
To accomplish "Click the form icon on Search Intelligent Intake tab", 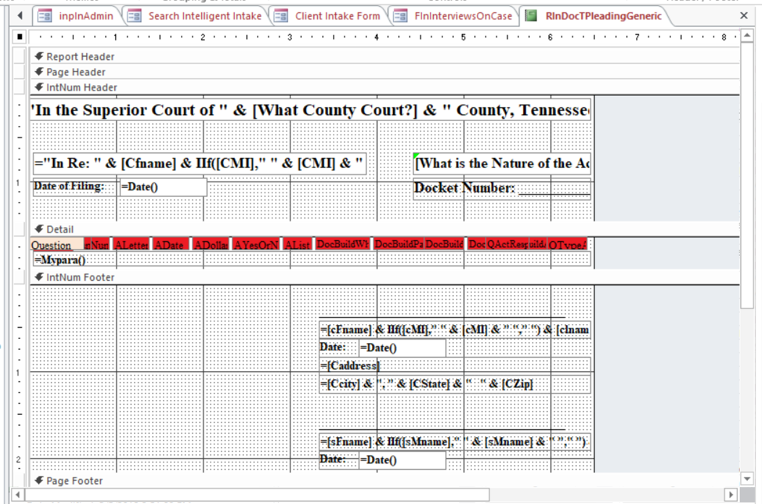I will coord(134,16).
